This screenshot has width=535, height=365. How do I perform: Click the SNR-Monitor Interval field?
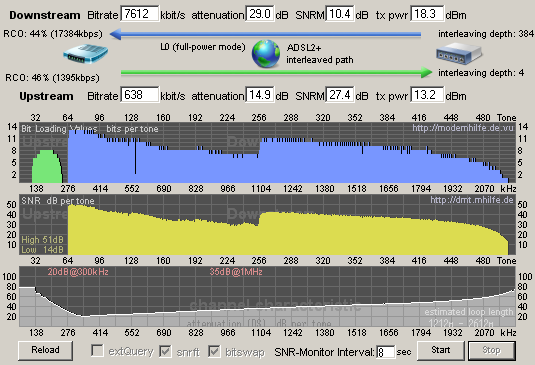pyautogui.click(x=386, y=352)
